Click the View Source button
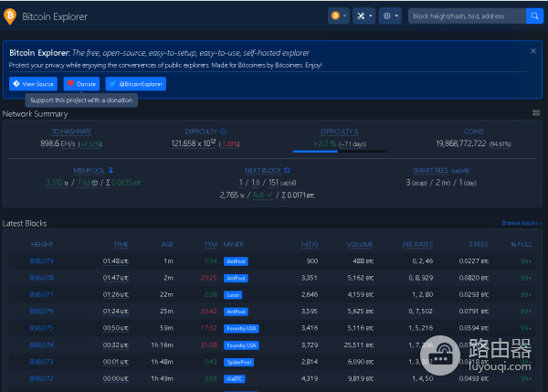548x392 pixels. point(33,84)
